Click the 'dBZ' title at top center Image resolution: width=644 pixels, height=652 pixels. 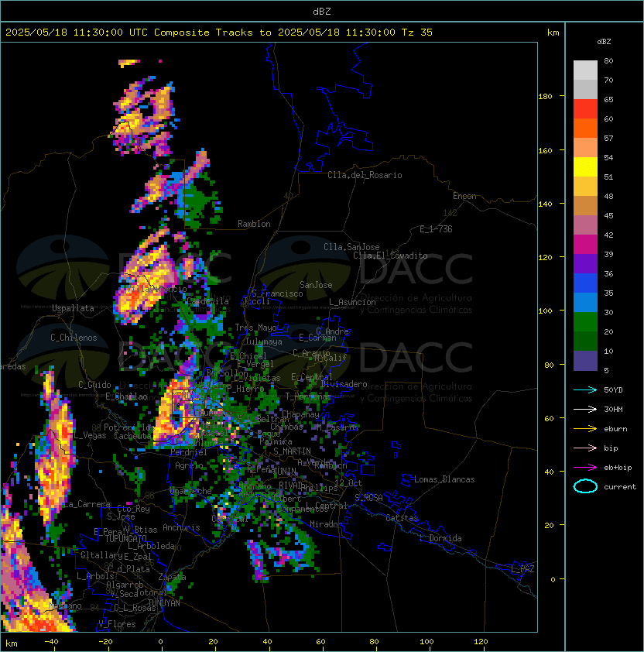322,12
